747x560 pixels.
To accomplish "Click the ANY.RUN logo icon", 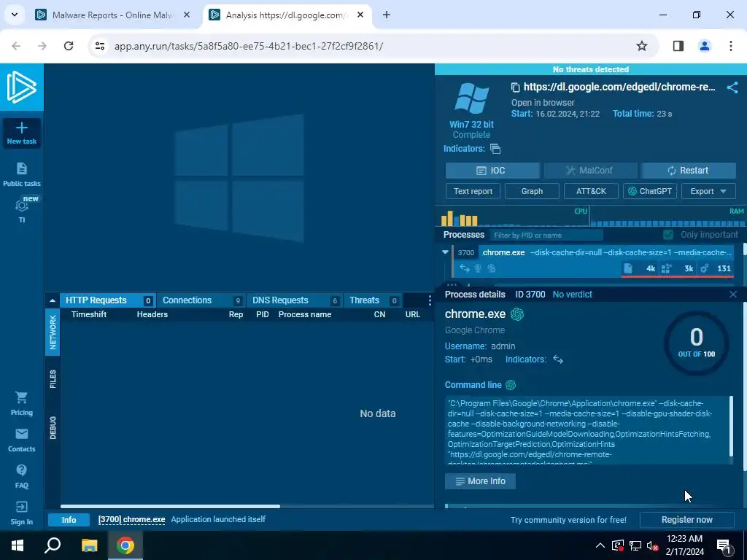I will (x=21, y=87).
